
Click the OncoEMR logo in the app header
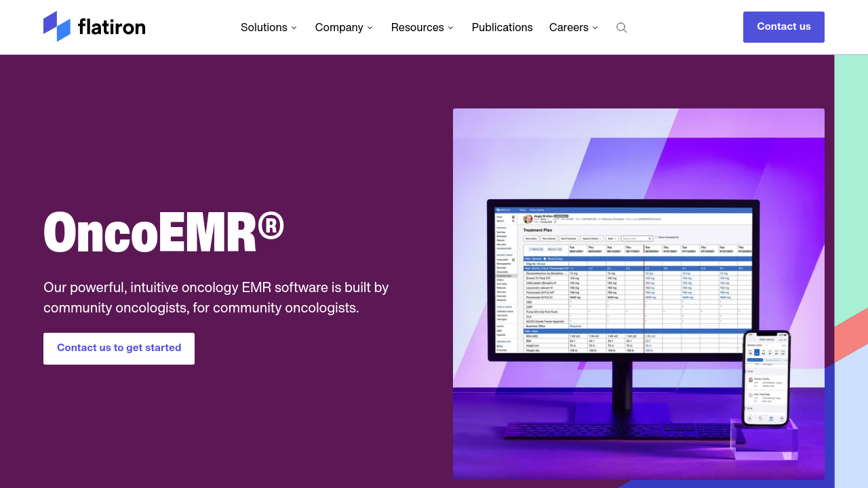click(502, 209)
